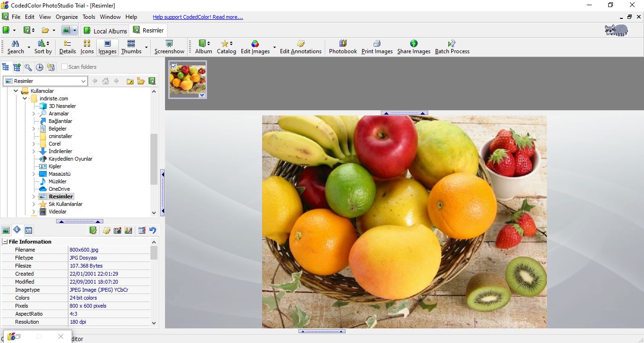Screen dimensions: 644x343
Task: Click the file info panel scroll down arrow
Action: click(154, 323)
